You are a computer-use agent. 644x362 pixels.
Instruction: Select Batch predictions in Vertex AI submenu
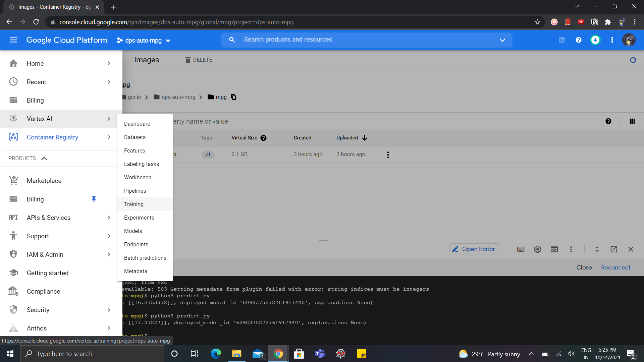point(145,258)
